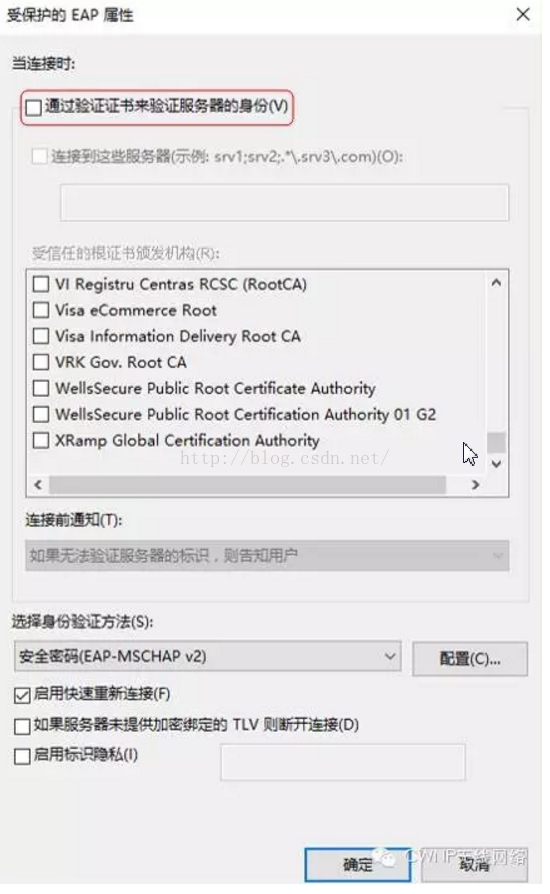Screen dimensions: 550x894
Task: Check WellsSecure Public Root Certificate Authority
Action: (x=41, y=388)
